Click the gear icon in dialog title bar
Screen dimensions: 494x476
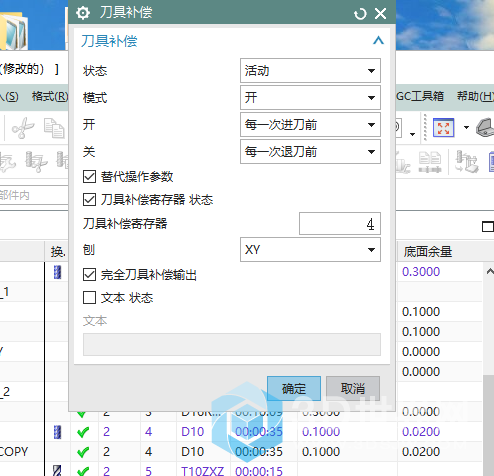pyautogui.click(x=83, y=13)
